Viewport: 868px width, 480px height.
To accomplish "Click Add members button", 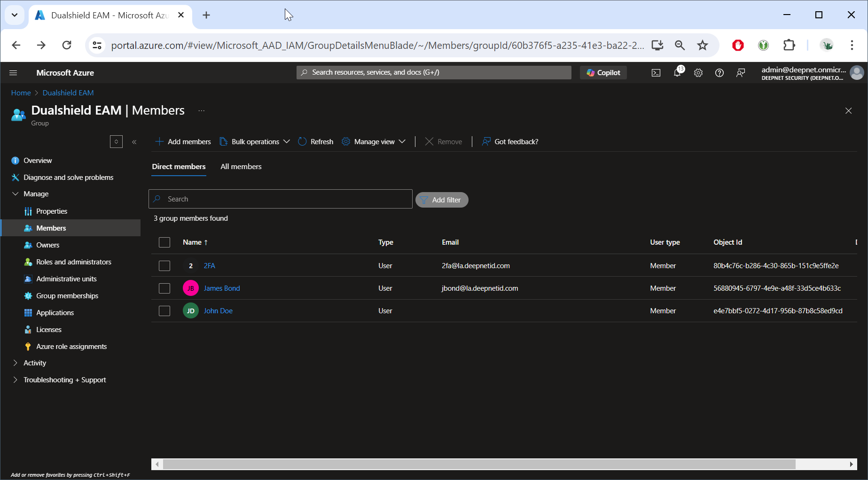I will click(183, 142).
